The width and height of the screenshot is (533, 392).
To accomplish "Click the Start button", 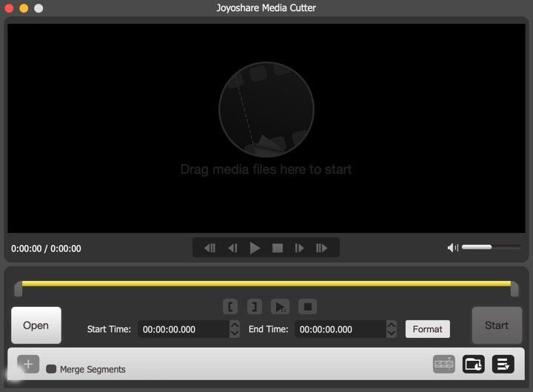I will tap(497, 325).
